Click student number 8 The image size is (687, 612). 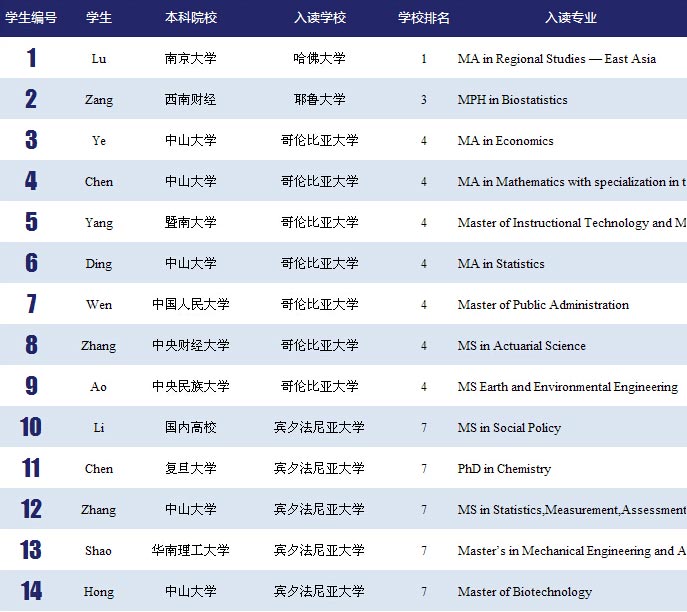(x=31, y=345)
